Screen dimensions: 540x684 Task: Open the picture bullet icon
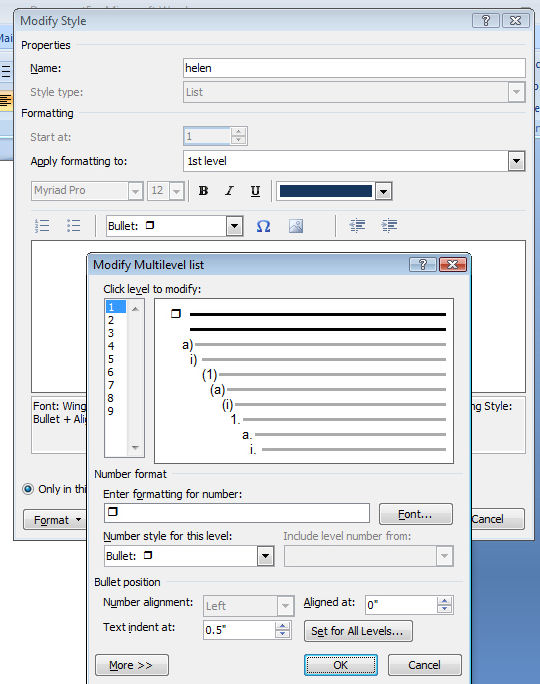coord(296,226)
